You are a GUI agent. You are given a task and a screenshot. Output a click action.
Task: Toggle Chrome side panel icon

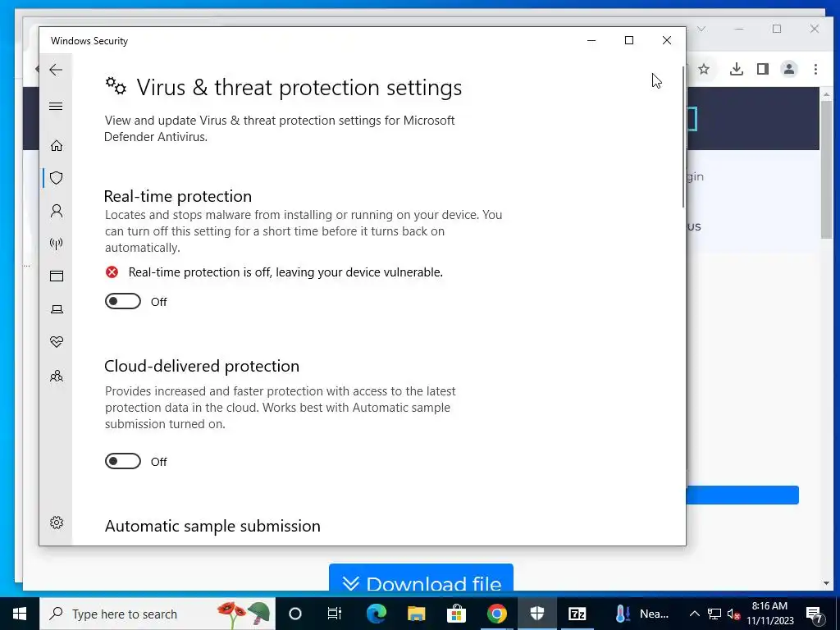763,69
